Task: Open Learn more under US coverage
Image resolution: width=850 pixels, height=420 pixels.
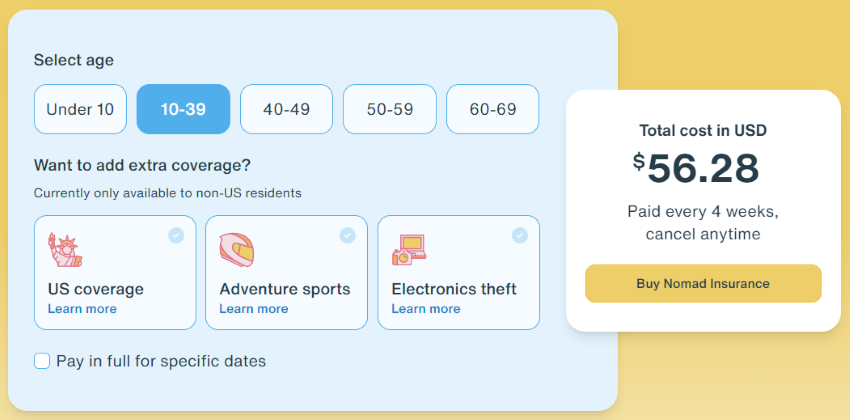Action: tap(82, 309)
